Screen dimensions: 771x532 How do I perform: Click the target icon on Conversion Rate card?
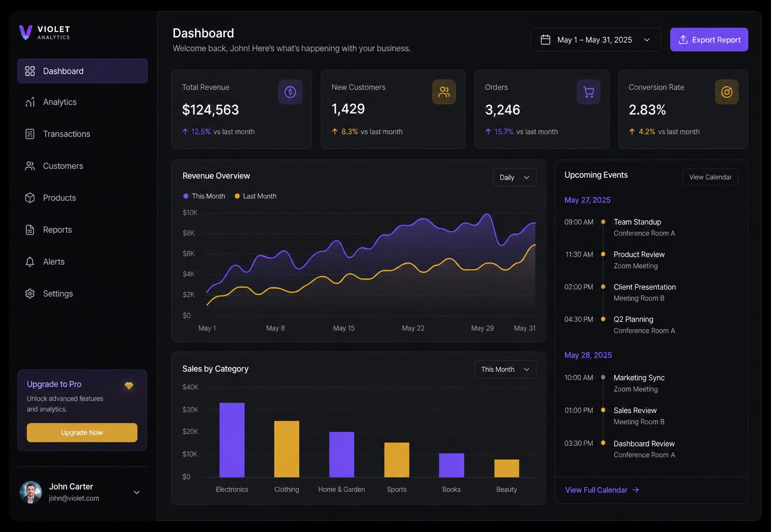(727, 92)
